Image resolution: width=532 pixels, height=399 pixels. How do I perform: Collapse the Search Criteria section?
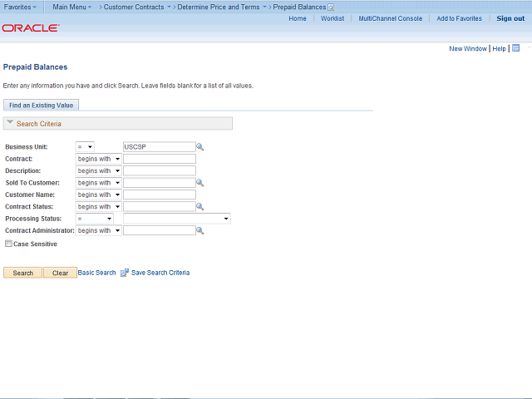[x=10, y=122]
